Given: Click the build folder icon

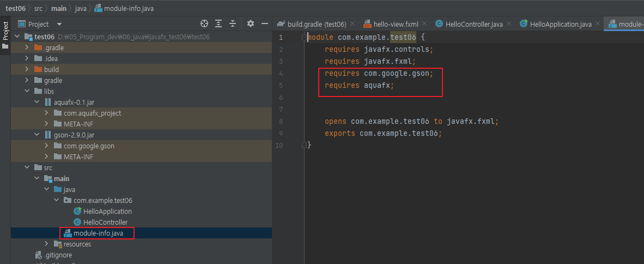Looking at the screenshot, I should (38, 69).
